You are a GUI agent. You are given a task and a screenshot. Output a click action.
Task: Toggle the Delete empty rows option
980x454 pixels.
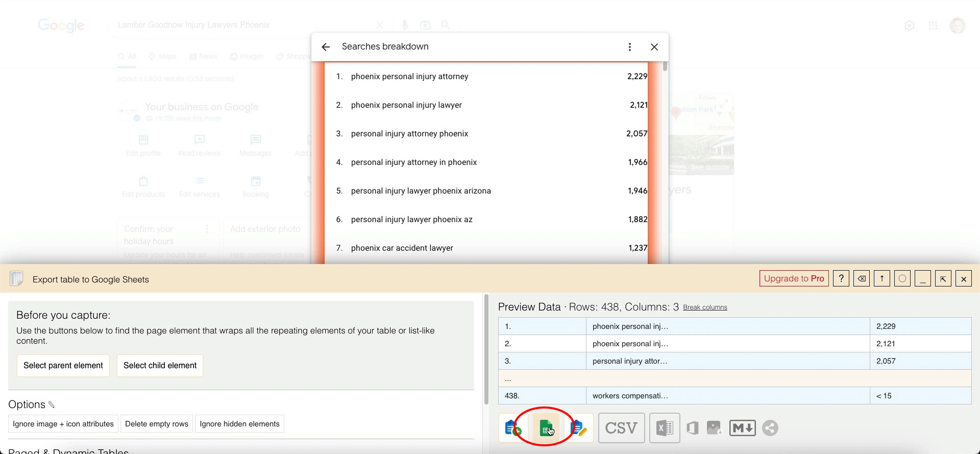coord(157,424)
